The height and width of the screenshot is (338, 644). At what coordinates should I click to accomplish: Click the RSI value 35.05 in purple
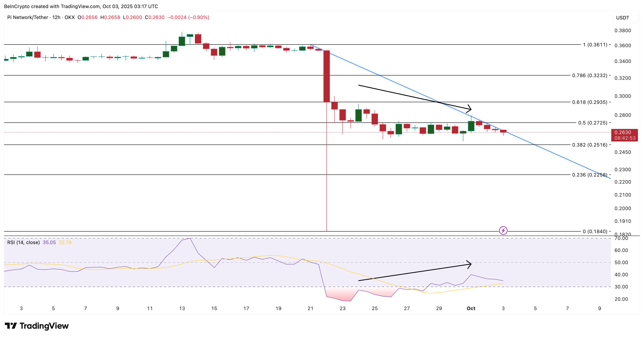coord(49,242)
